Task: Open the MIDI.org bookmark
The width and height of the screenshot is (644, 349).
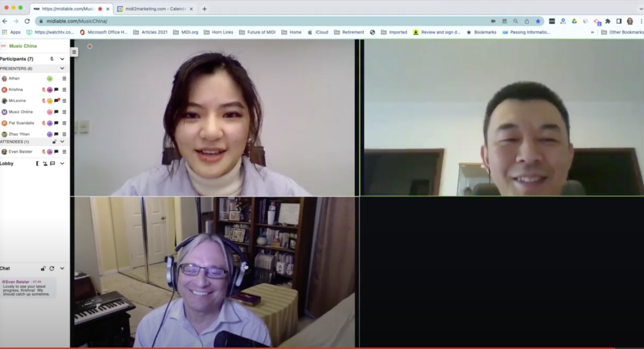Action: click(186, 32)
